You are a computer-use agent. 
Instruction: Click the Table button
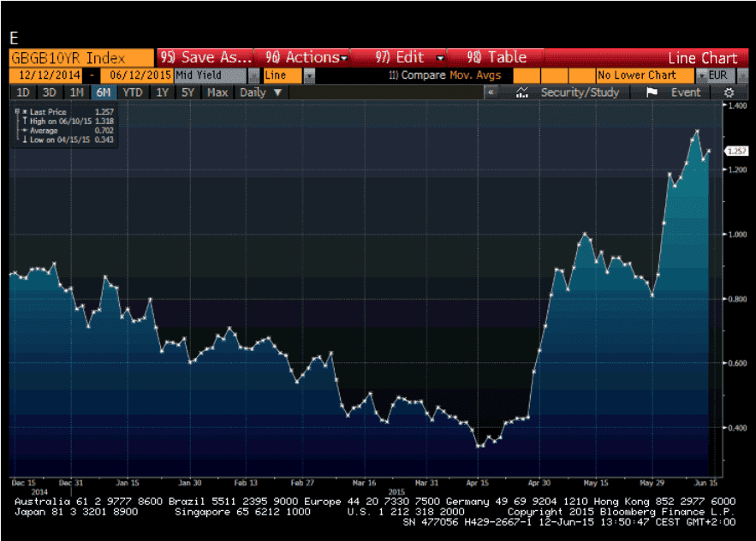point(497,57)
